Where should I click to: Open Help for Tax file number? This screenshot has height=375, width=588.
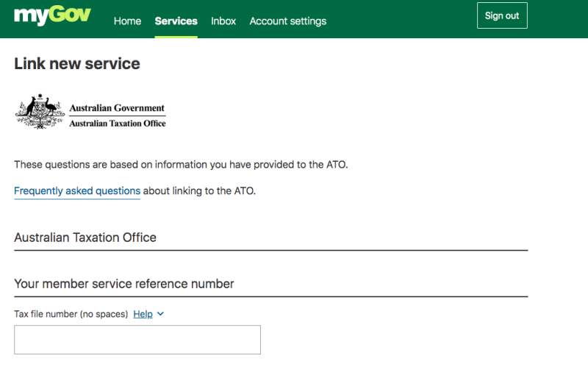[143, 314]
